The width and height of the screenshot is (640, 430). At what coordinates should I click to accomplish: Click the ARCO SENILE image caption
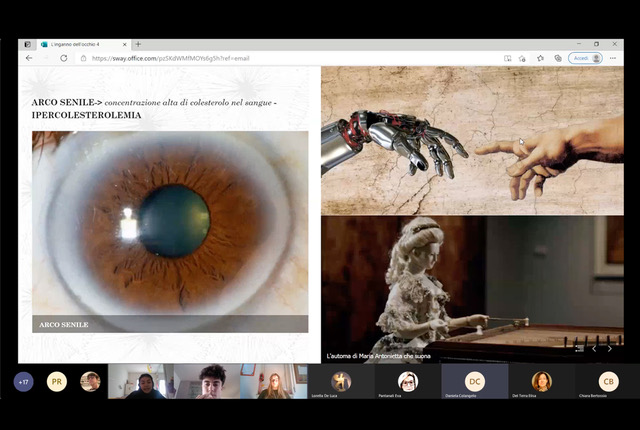coord(64,325)
